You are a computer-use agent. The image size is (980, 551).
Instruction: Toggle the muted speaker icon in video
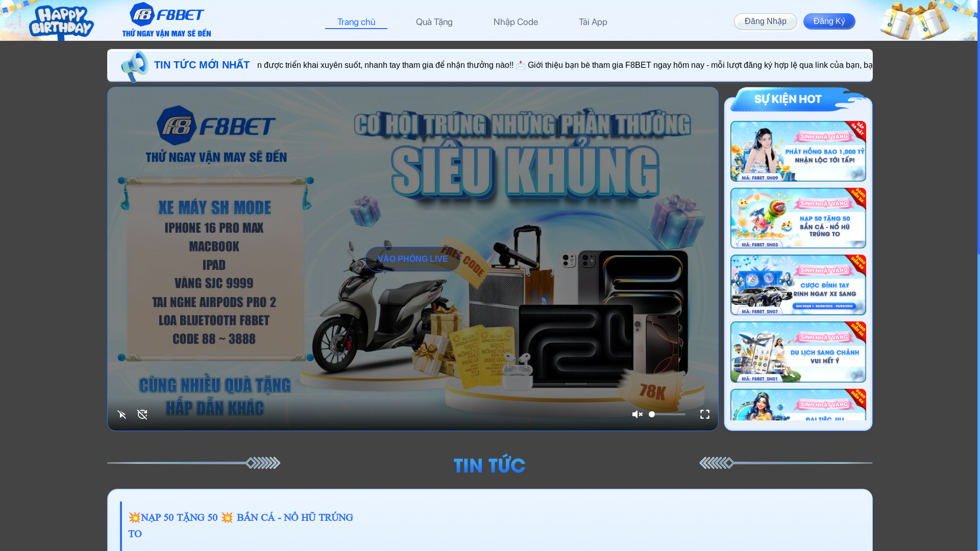638,415
